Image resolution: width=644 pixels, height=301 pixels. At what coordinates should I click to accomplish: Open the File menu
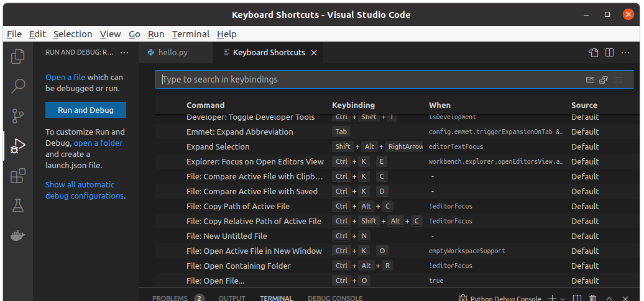[x=14, y=34]
